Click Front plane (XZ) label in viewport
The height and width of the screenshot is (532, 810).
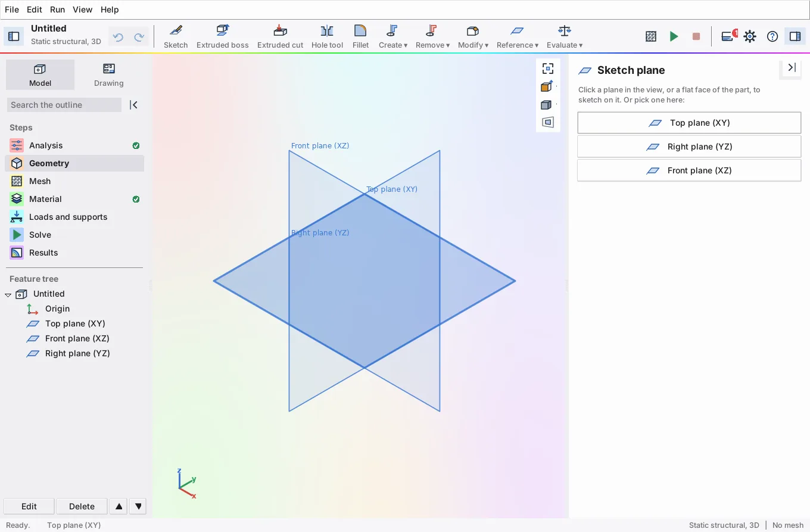(x=320, y=145)
